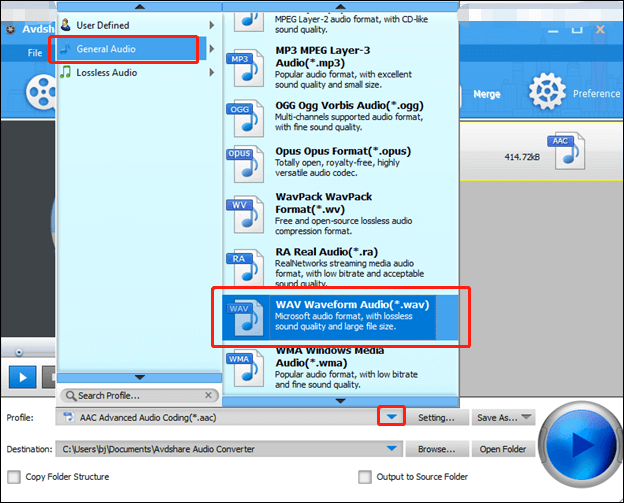624x503 pixels.
Task: Enable Copy Folder Structure checkbox
Action: click(x=14, y=477)
